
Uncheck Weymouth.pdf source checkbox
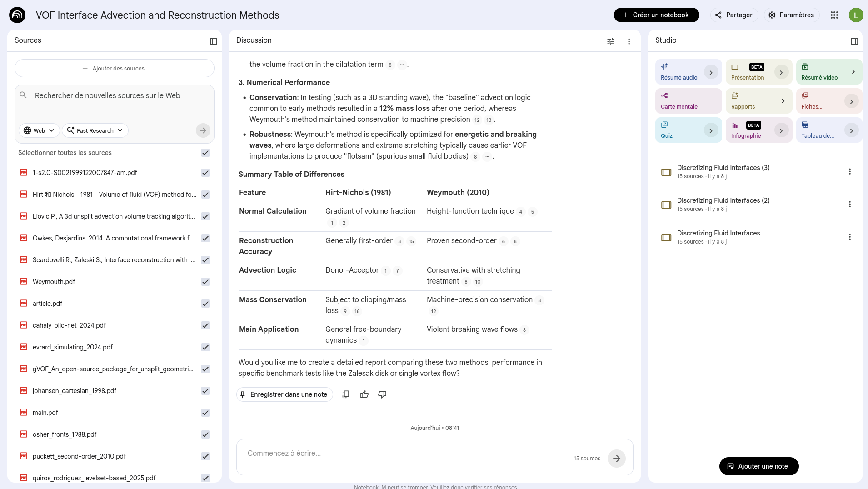[x=205, y=282]
